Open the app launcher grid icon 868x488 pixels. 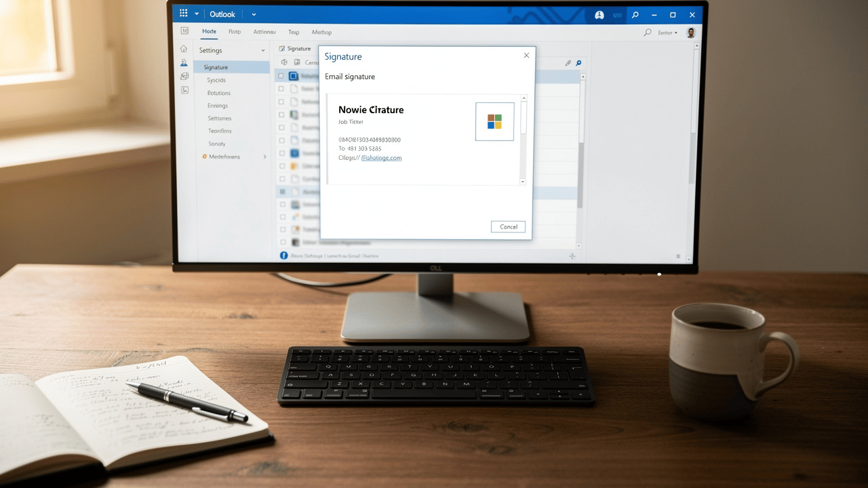coord(183,14)
